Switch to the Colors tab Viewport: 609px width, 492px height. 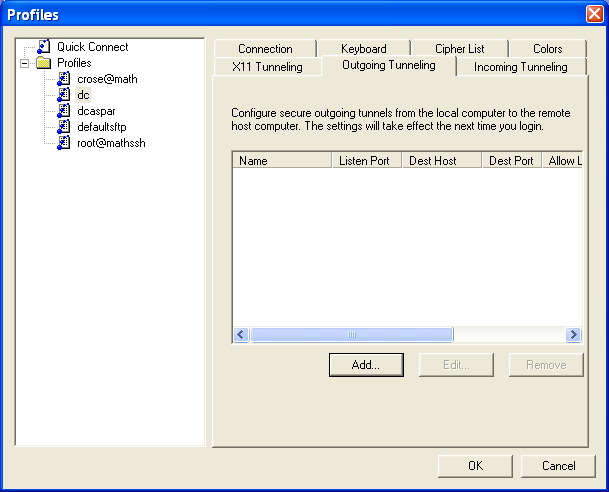tap(547, 49)
